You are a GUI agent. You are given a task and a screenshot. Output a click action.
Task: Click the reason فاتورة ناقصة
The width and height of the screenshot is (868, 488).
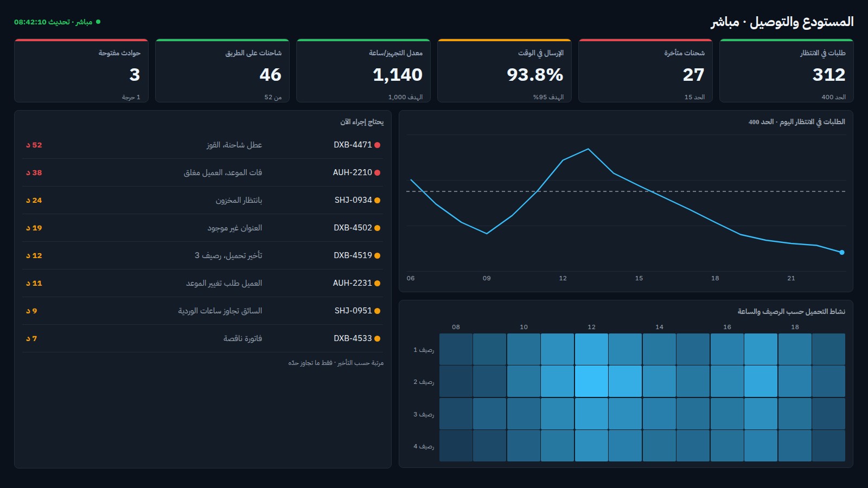(x=243, y=338)
